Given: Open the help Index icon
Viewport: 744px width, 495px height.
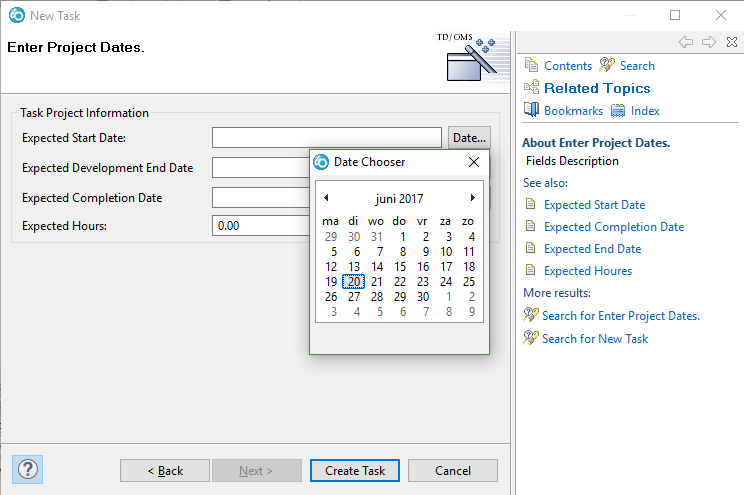Looking at the screenshot, I should (x=619, y=110).
